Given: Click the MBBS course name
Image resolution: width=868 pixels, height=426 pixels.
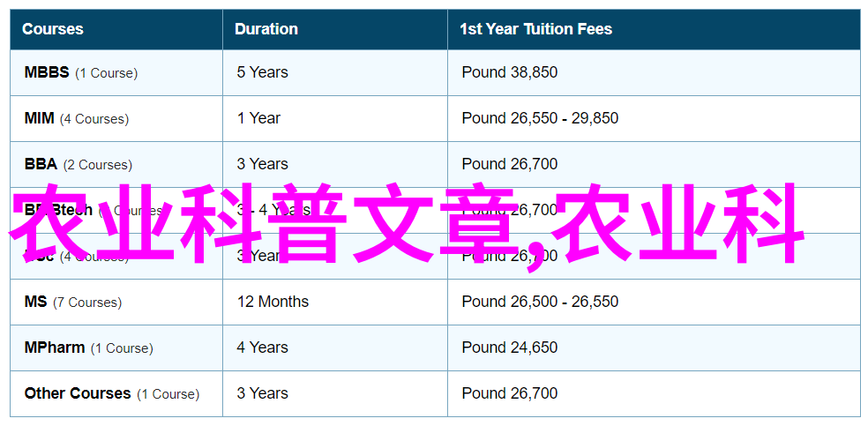Looking at the screenshot, I should [x=47, y=72].
